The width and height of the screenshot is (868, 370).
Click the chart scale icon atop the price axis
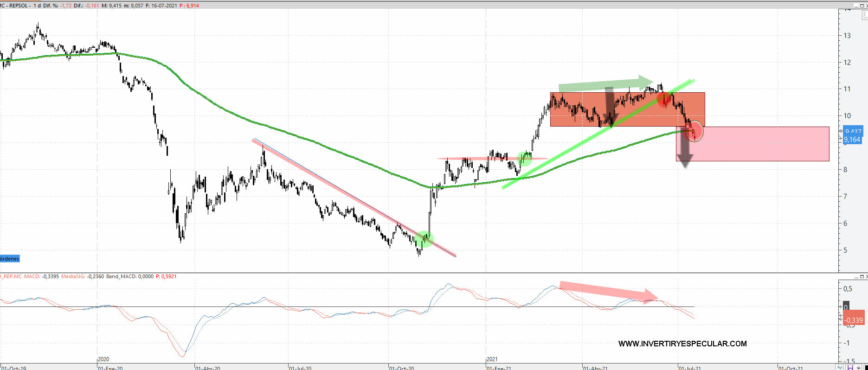864,15
